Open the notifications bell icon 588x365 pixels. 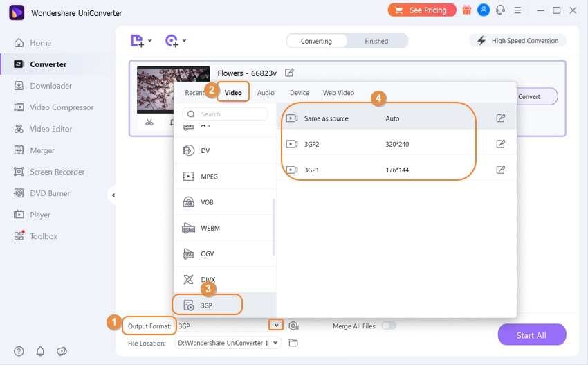[40, 351]
